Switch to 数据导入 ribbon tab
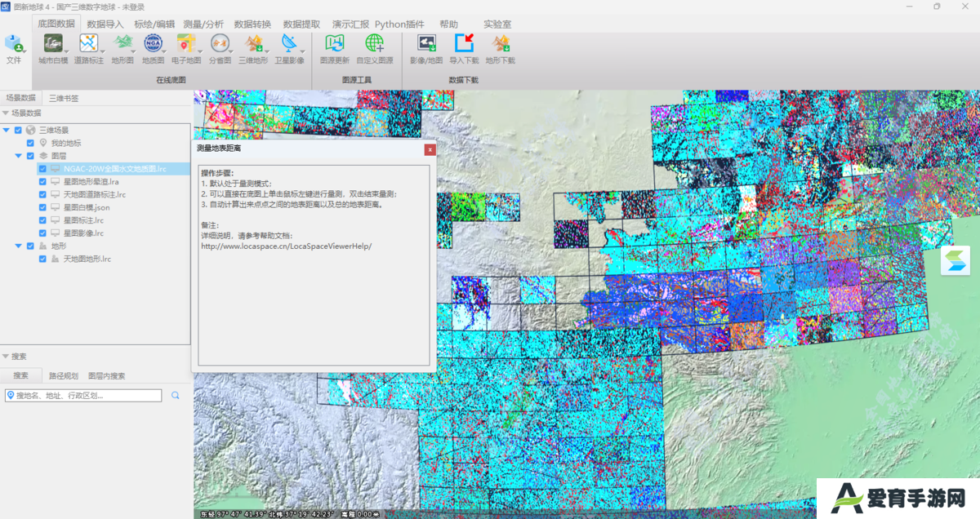 click(105, 24)
